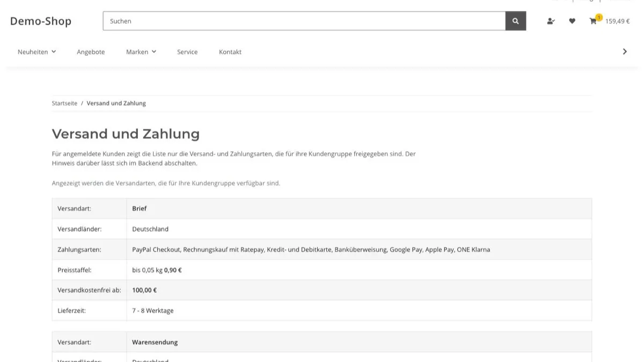Click the delivery time 7 - 8 Werktage
644x362 pixels.
coord(153,311)
